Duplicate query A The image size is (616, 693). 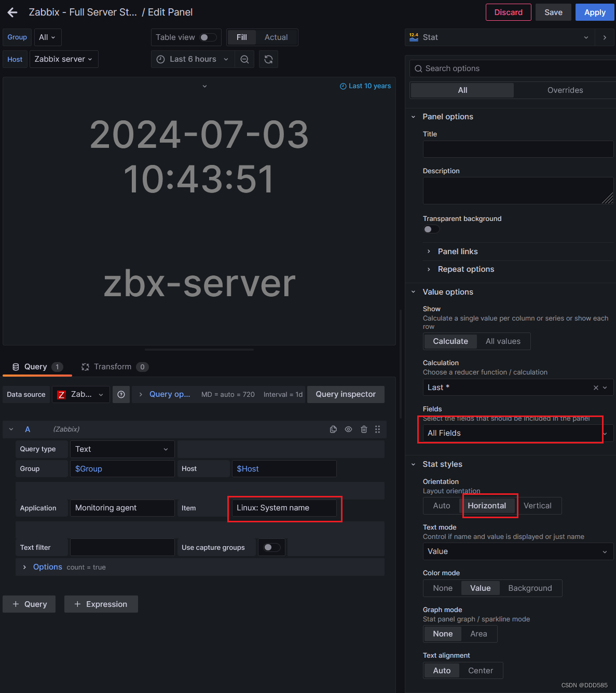coord(333,429)
